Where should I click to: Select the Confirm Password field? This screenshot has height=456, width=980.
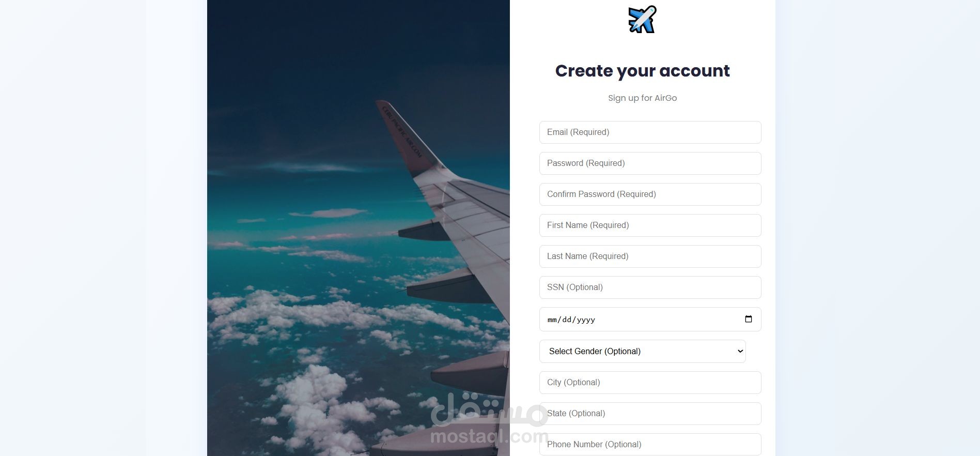(650, 194)
